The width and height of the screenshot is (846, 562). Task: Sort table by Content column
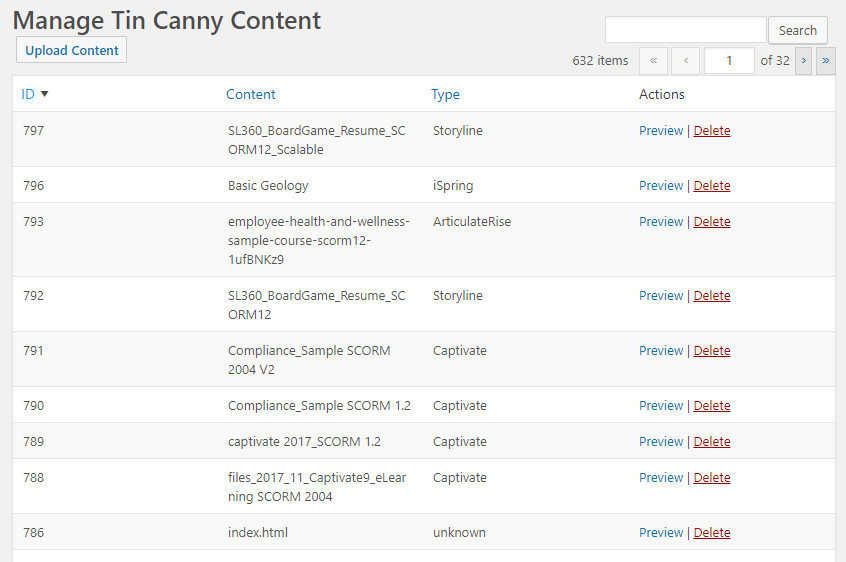coord(250,94)
